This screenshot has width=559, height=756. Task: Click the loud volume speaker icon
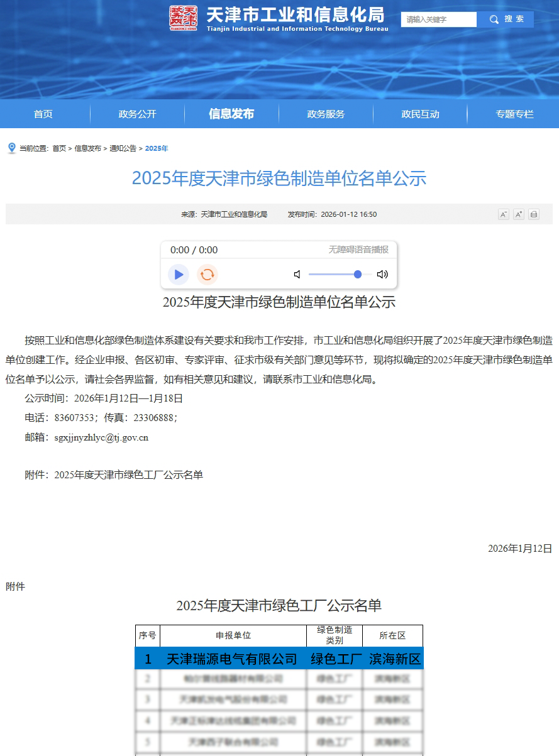382,275
